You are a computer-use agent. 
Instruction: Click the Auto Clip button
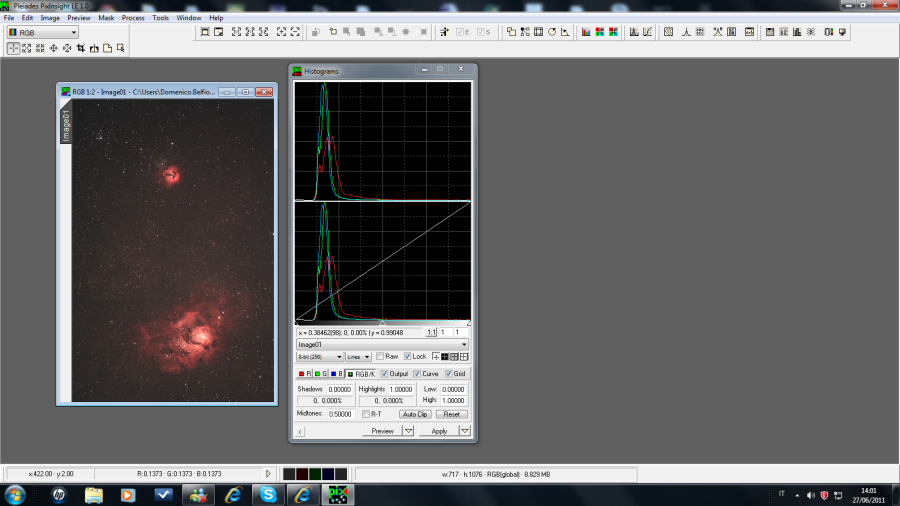tap(414, 414)
